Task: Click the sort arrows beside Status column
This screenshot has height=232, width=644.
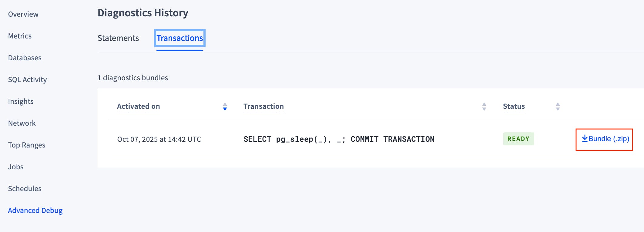Action: [x=557, y=107]
